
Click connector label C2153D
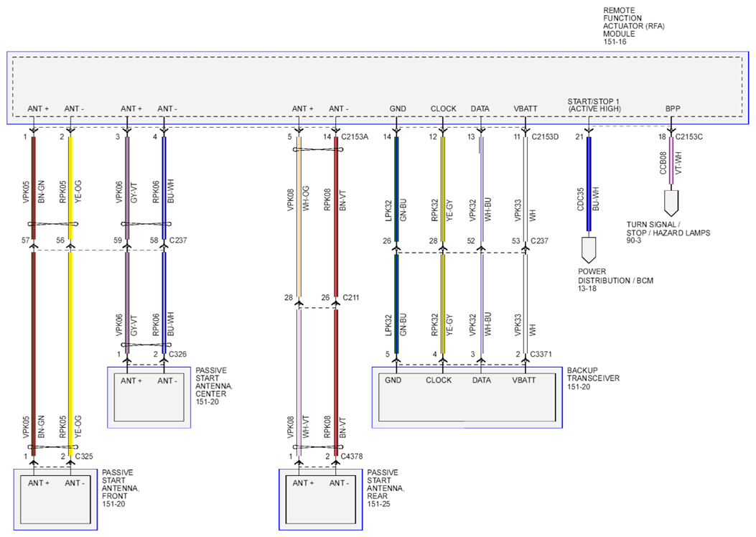pyautogui.click(x=545, y=137)
